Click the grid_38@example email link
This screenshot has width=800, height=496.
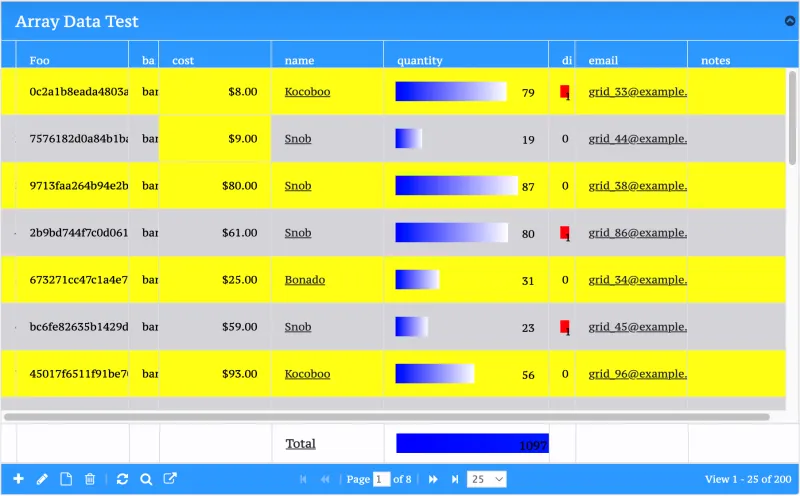point(637,186)
